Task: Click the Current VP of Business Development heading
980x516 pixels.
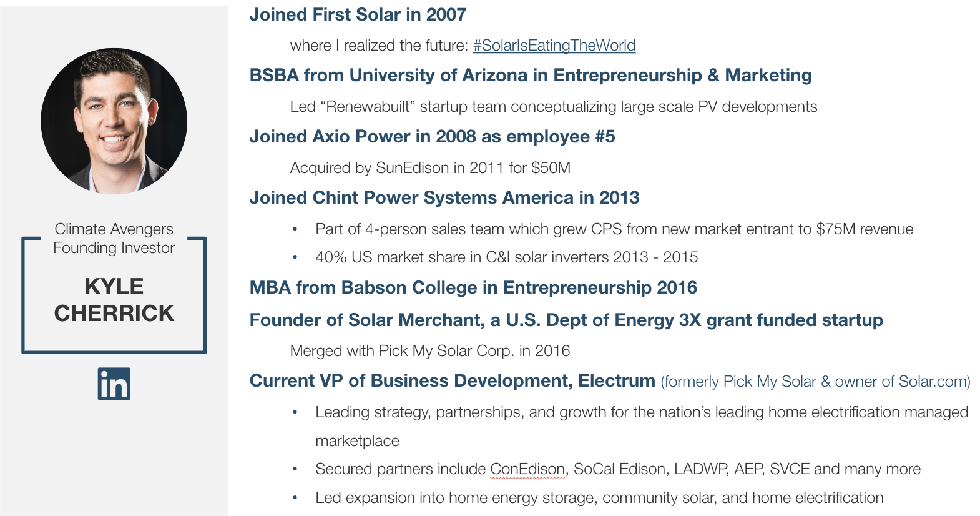Action: pos(453,381)
